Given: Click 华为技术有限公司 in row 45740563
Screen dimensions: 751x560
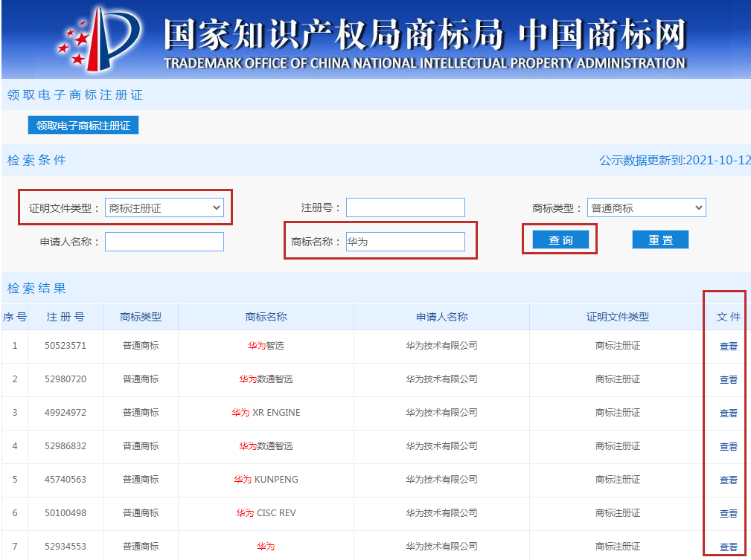Looking at the screenshot, I should (x=441, y=480).
